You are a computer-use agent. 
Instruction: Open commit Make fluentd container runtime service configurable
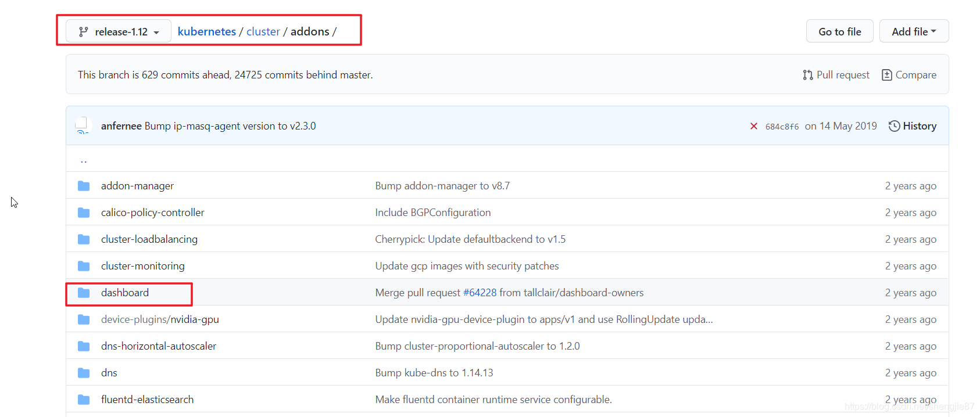pyautogui.click(x=493, y=400)
